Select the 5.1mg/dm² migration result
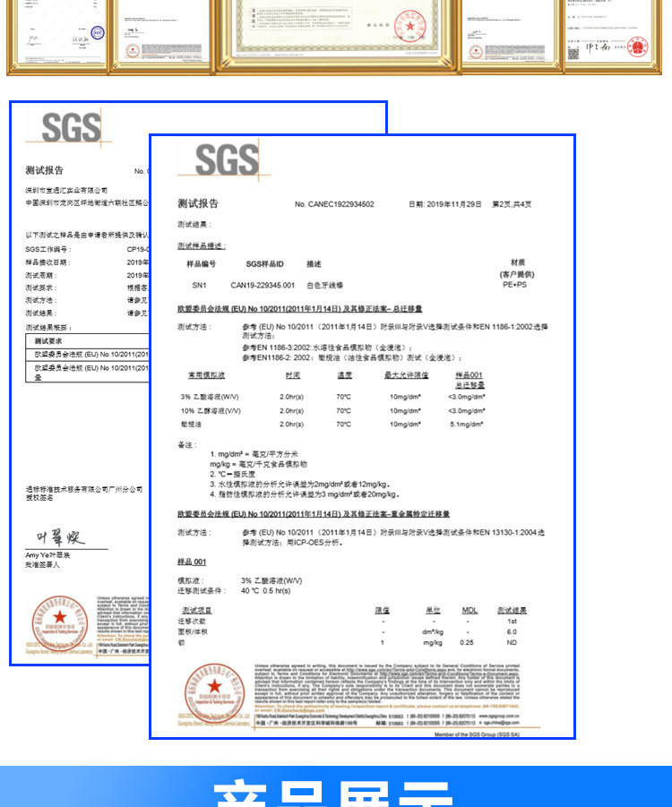This screenshot has width=672, height=807. [467, 424]
